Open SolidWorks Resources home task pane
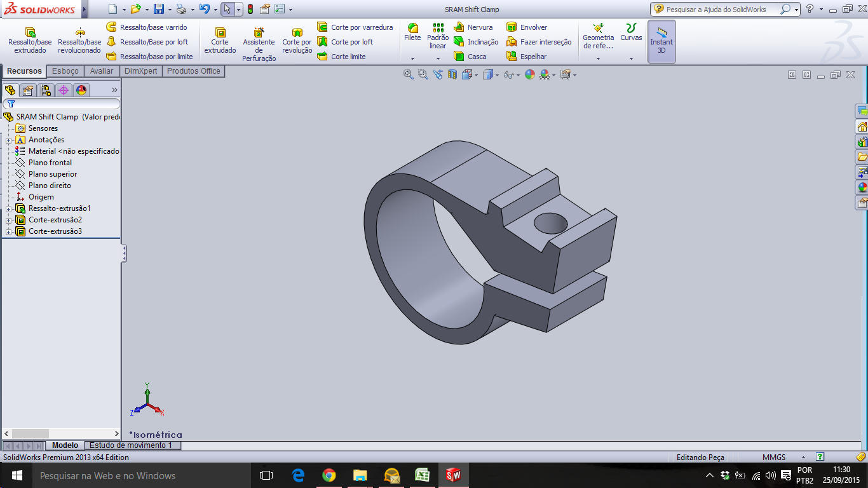 coord(862,126)
